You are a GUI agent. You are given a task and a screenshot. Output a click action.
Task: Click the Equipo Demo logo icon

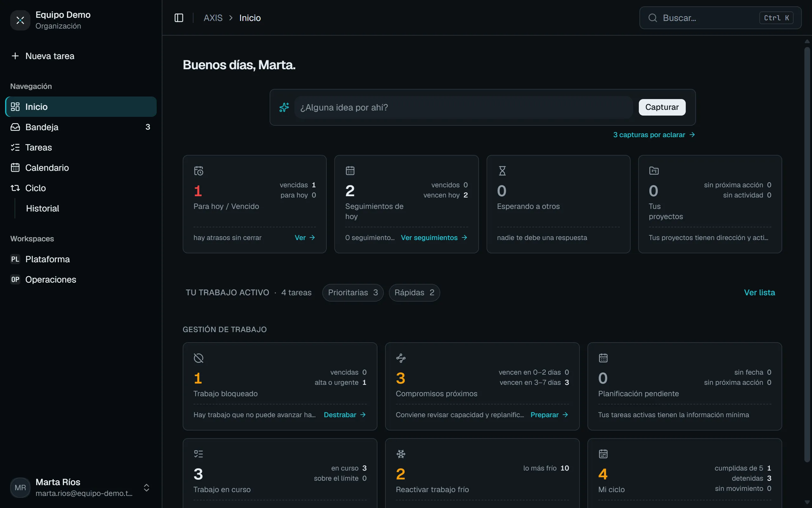coord(20,20)
